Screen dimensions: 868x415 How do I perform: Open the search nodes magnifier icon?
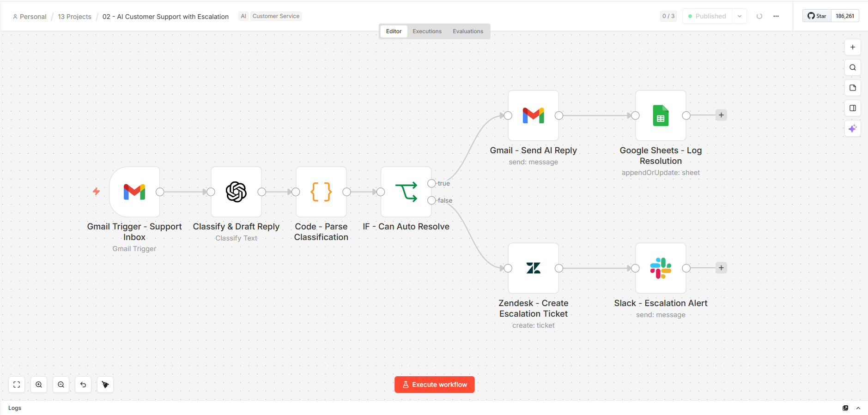pos(853,67)
